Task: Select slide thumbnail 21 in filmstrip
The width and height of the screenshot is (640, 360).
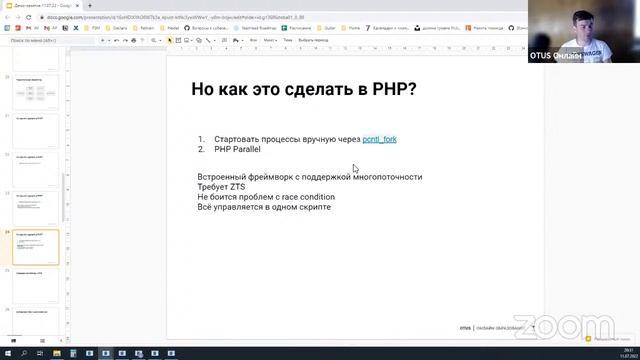Action: click(x=36, y=131)
